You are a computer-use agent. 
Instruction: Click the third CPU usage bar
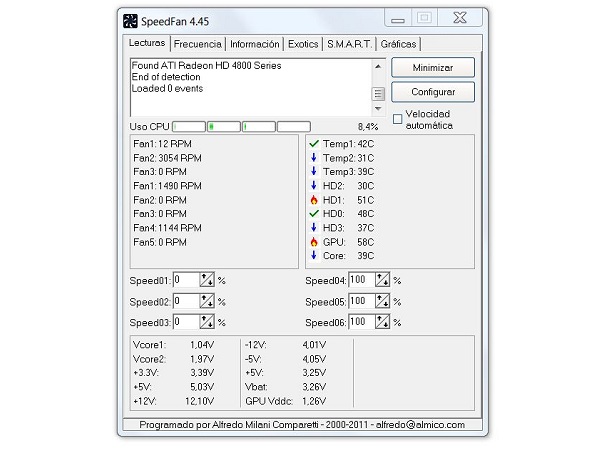coord(259,127)
